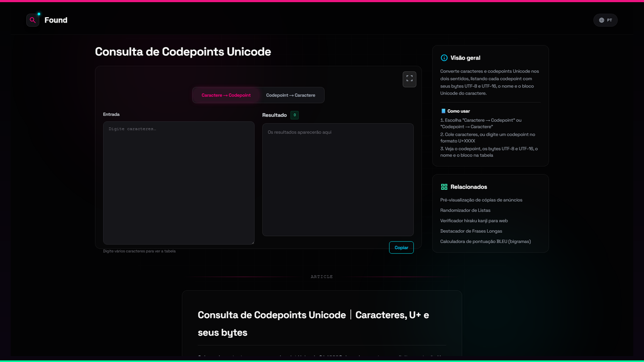This screenshot has height=362, width=644.
Task: Click the Resultado count badge showing 0
Action: 295,115
